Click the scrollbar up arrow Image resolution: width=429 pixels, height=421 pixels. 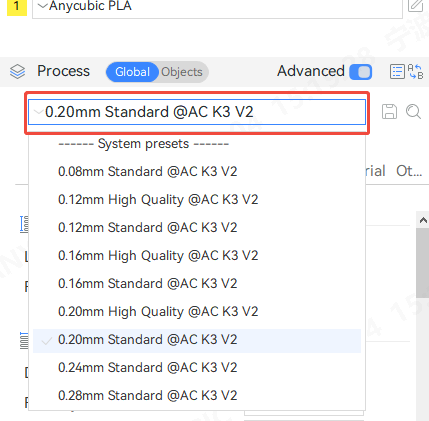point(423,220)
